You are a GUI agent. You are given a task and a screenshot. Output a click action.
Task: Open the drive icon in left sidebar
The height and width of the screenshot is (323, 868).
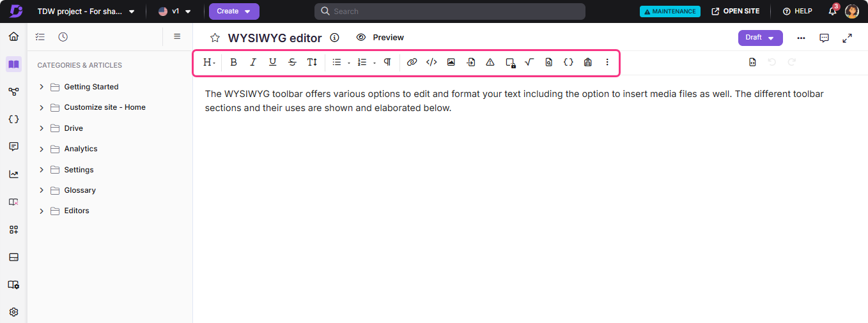click(x=13, y=257)
